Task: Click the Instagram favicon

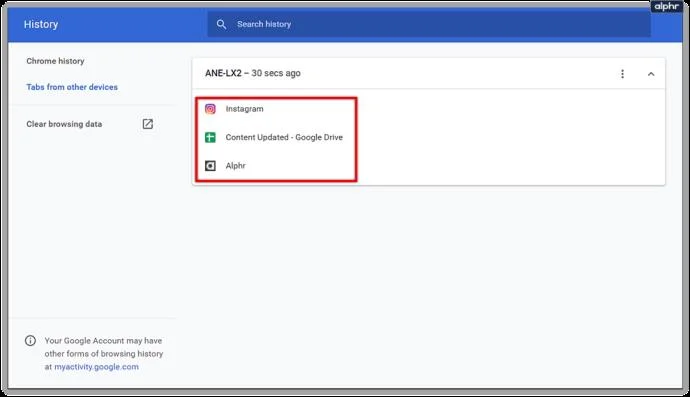Action: tap(210, 109)
